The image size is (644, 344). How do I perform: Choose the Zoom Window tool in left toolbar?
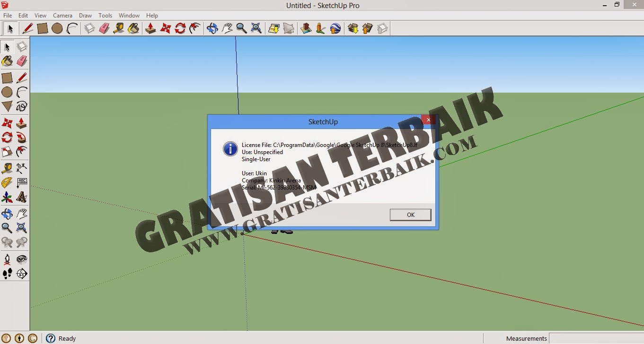22,228
